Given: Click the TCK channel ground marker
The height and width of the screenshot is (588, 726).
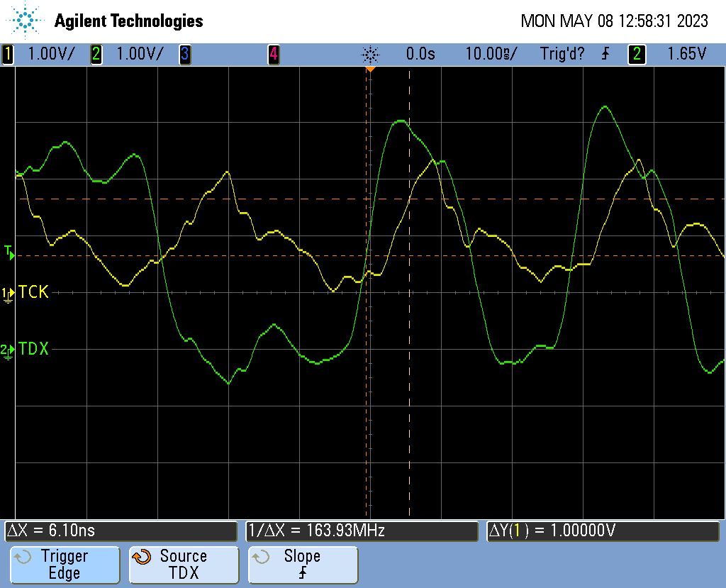Looking at the screenshot, I should coord(9,293).
